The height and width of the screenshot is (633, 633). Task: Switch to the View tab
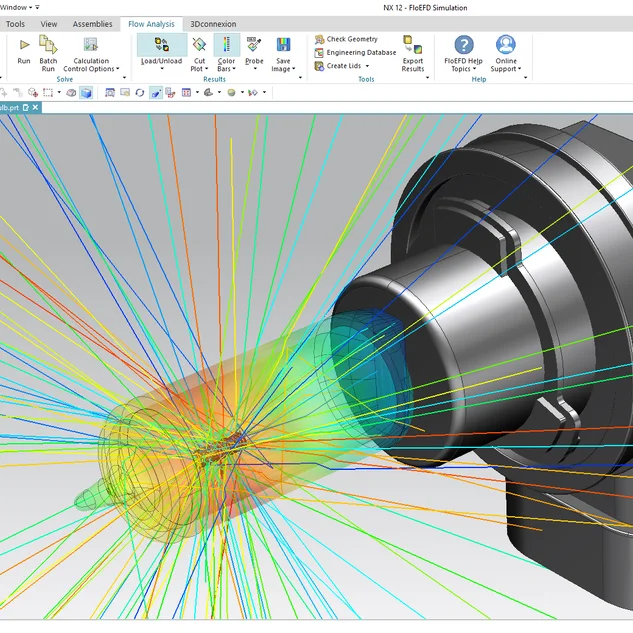coord(49,24)
